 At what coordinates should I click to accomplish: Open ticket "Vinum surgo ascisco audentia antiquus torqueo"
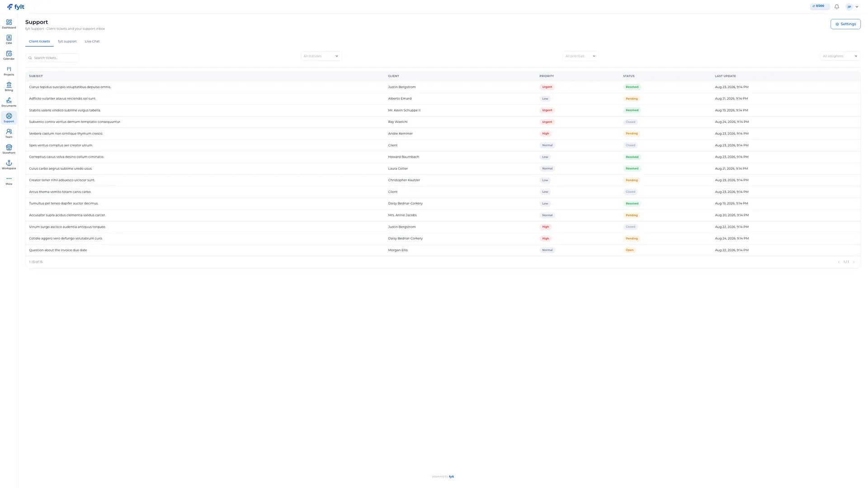[x=67, y=227]
